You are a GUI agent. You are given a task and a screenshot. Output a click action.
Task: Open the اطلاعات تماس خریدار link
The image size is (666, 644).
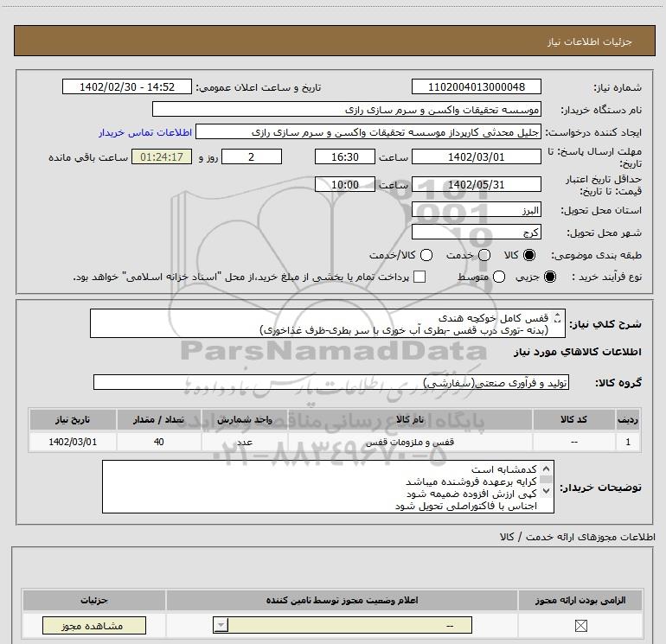coord(145,132)
